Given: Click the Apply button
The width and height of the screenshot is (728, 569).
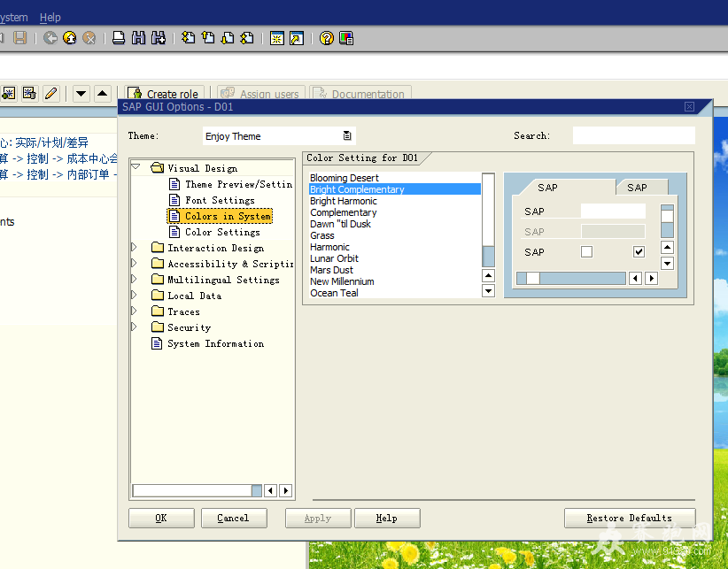Looking at the screenshot, I should (x=318, y=518).
